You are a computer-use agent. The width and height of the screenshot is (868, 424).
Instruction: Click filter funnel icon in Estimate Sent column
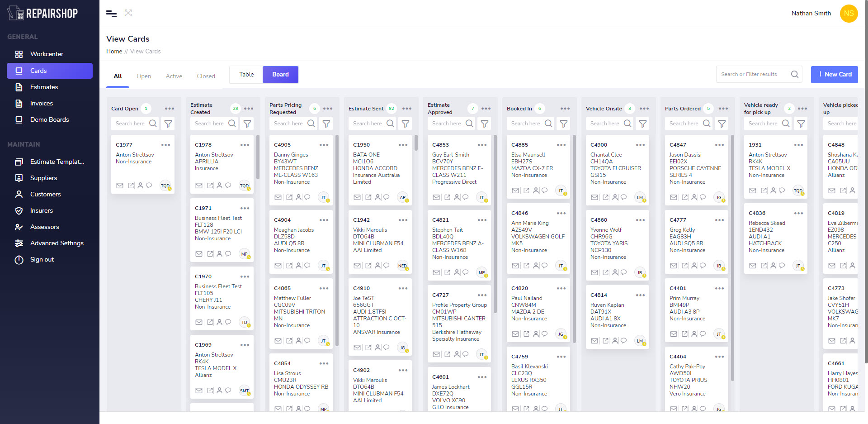coord(406,124)
